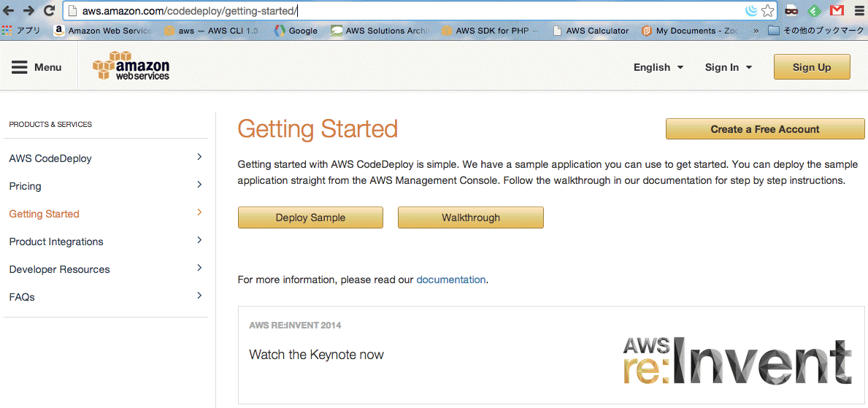Viewport: 868px width, 408px height.
Task: Open the Google bookmark
Action: (296, 31)
